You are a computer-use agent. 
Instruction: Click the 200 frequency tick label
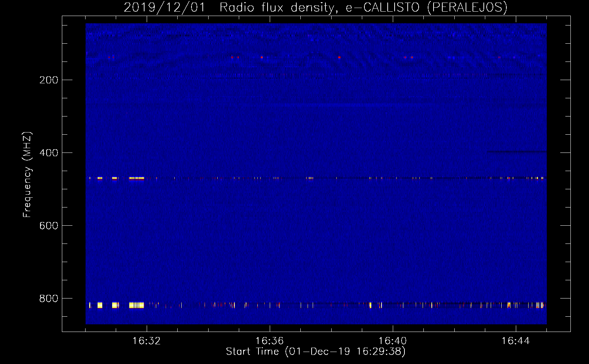click(x=49, y=80)
